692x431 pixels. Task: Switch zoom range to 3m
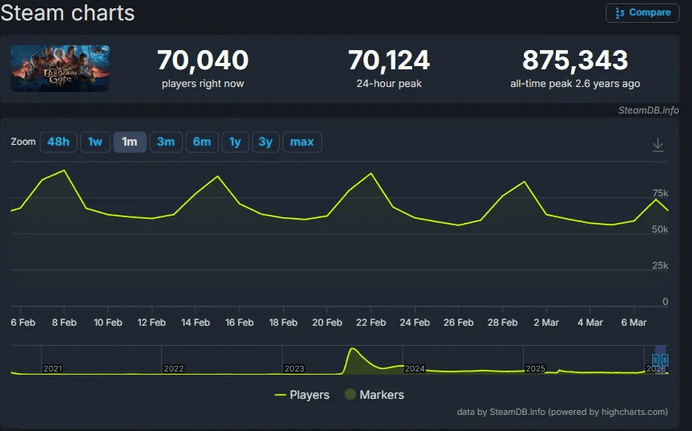166,142
